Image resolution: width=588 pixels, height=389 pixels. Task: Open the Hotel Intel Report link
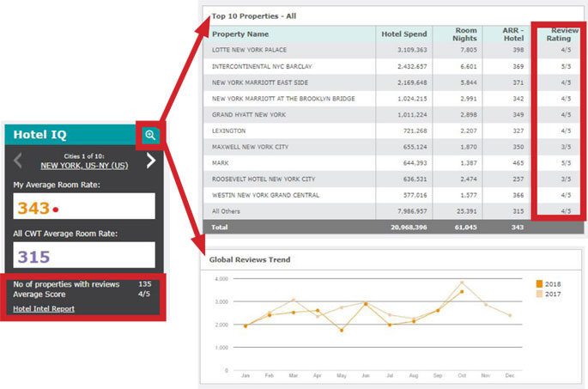click(x=44, y=309)
